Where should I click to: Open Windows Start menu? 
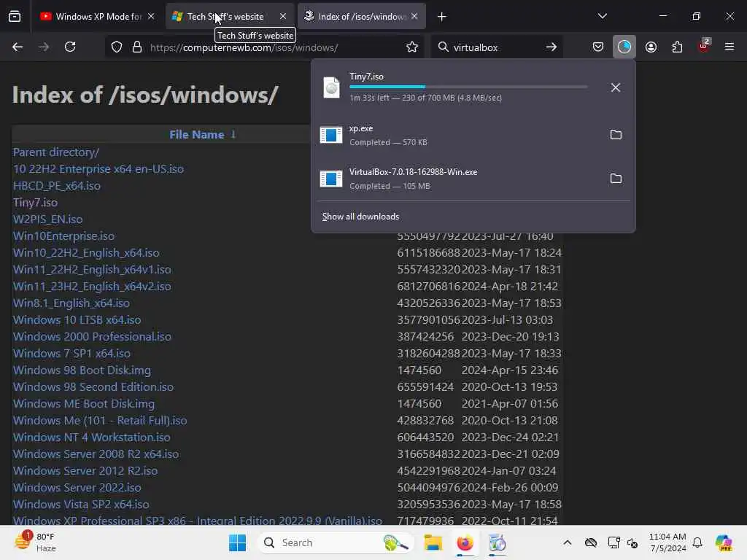(237, 542)
